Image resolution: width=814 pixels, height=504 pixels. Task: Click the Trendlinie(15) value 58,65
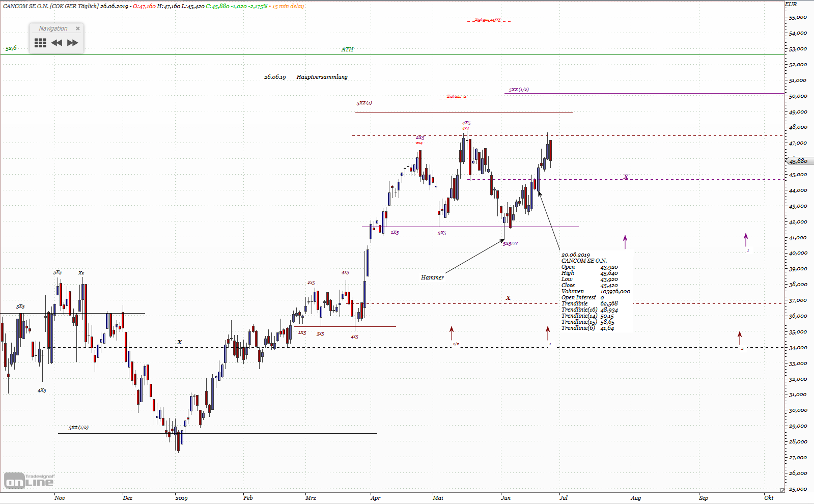coord(607,322)
